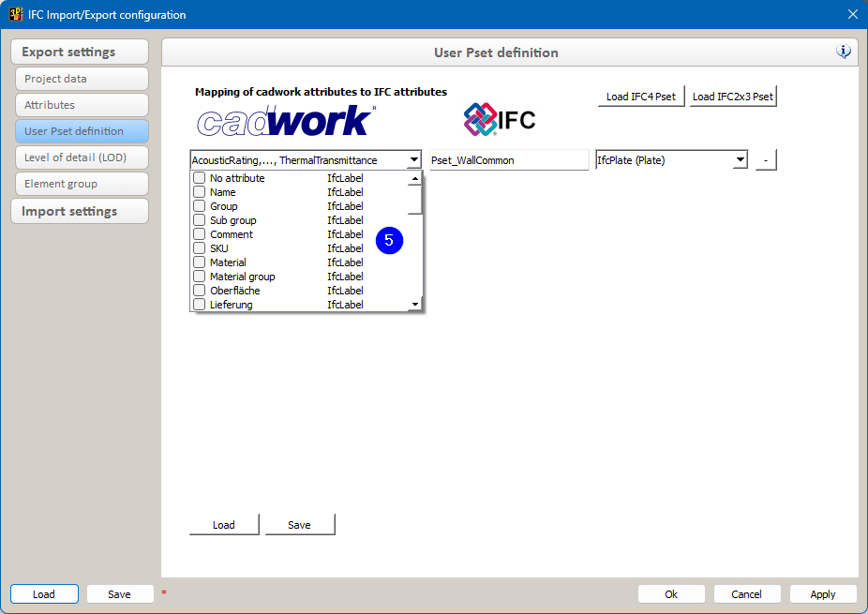The height and width of the screenshot is (614, 868).
Task: Switch to Level of detail (LOD) tab
Action: pos(82,157)
